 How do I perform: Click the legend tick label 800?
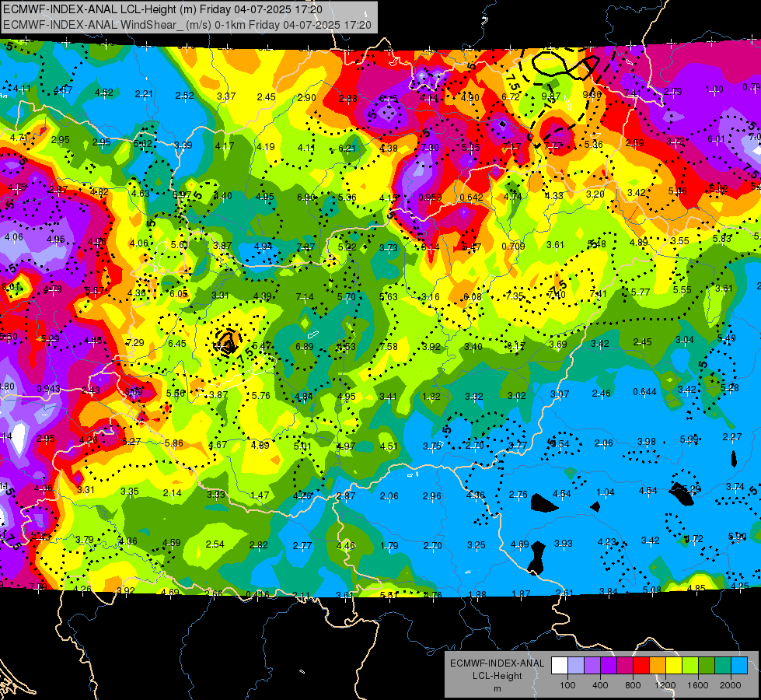coord(633,685)
